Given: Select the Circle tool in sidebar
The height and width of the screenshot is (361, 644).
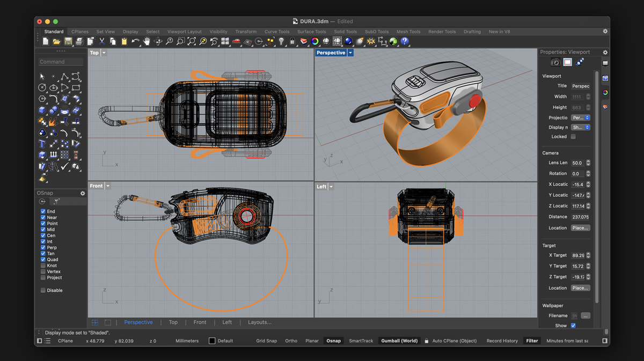Looking at the screenshot, I should point(42,88).
